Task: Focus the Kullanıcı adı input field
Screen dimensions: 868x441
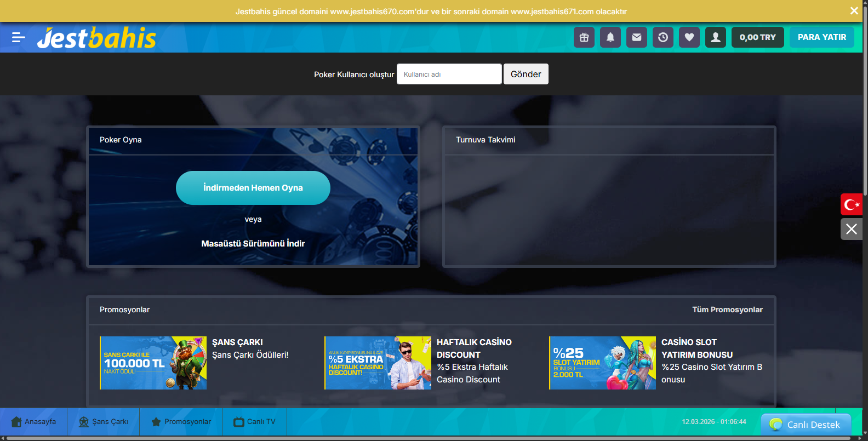Action: (449, 74)
